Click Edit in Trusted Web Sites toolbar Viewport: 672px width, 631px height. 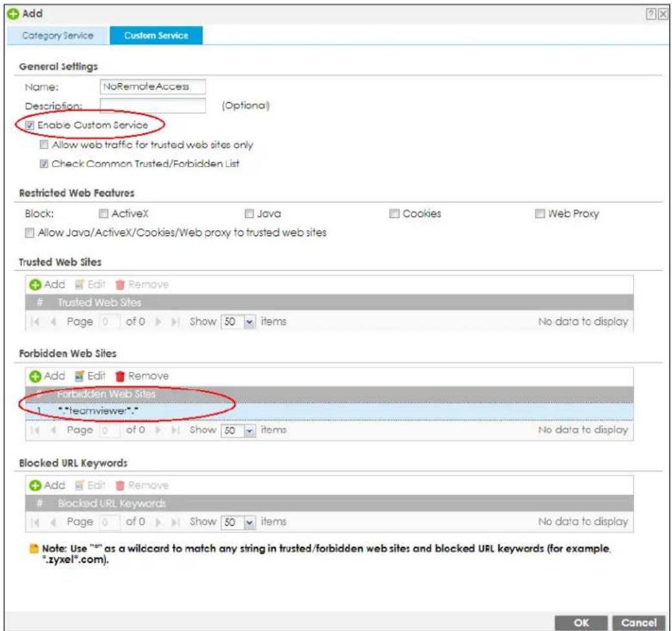point(90,284)
